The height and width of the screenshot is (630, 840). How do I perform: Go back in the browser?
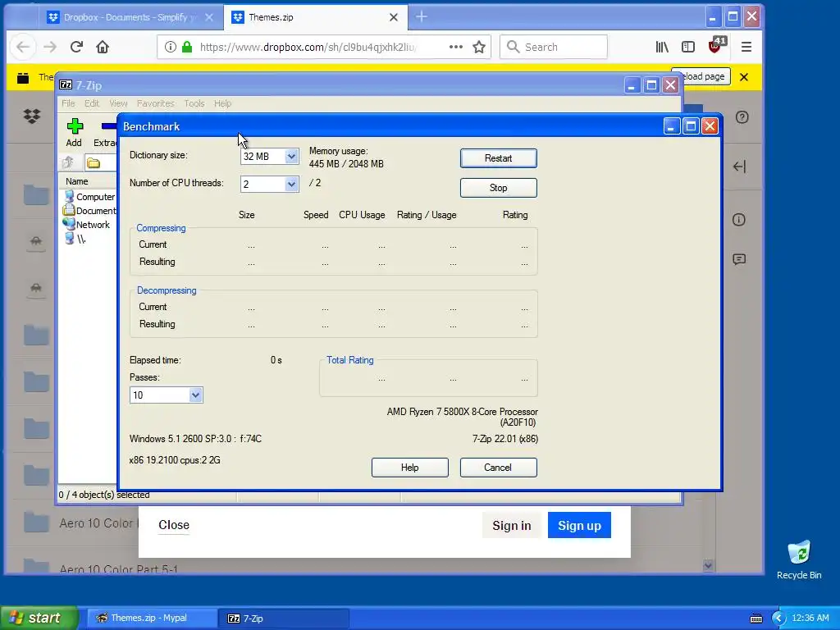pos(22,47)
